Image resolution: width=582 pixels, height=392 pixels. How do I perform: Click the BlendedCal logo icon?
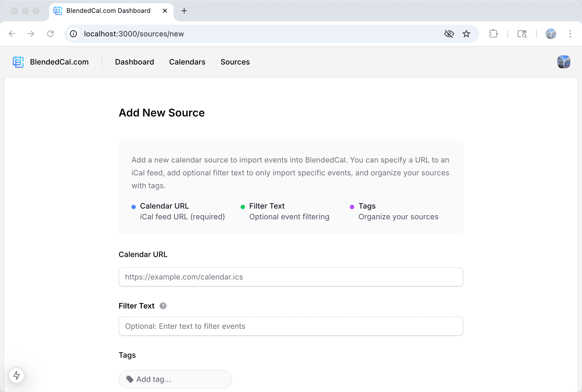[18, 62]
